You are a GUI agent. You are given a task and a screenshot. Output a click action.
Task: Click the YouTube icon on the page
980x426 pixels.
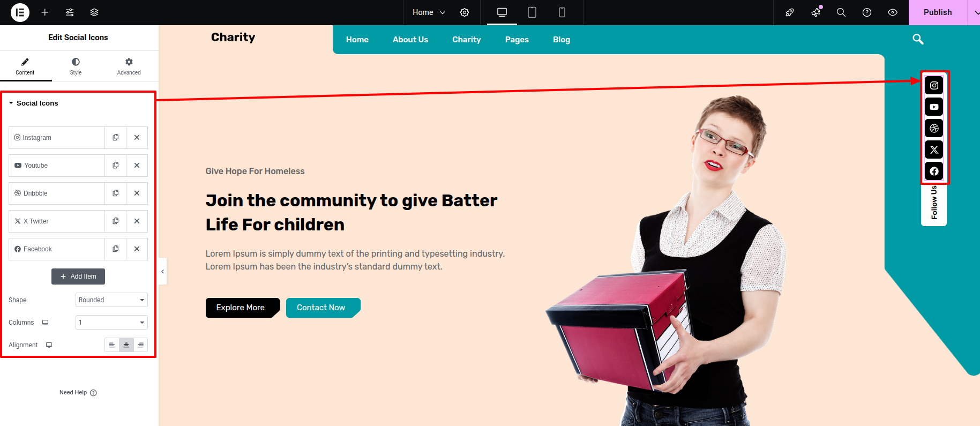(934, 107)
